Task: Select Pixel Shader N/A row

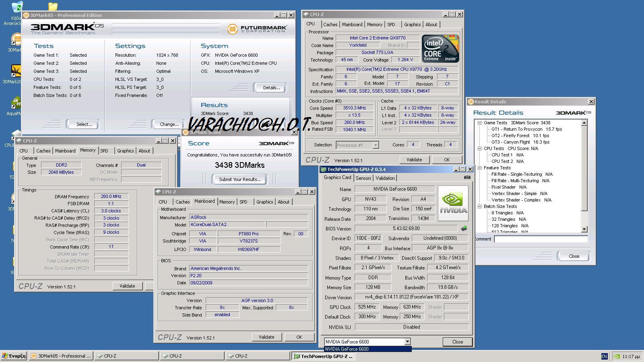Action: pos(508,187)
